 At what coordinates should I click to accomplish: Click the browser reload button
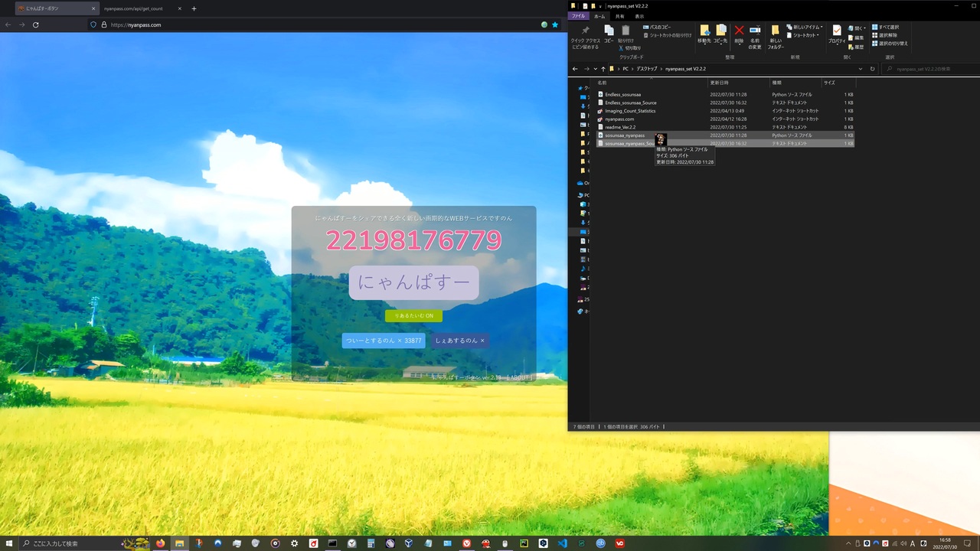click(35, 24)
